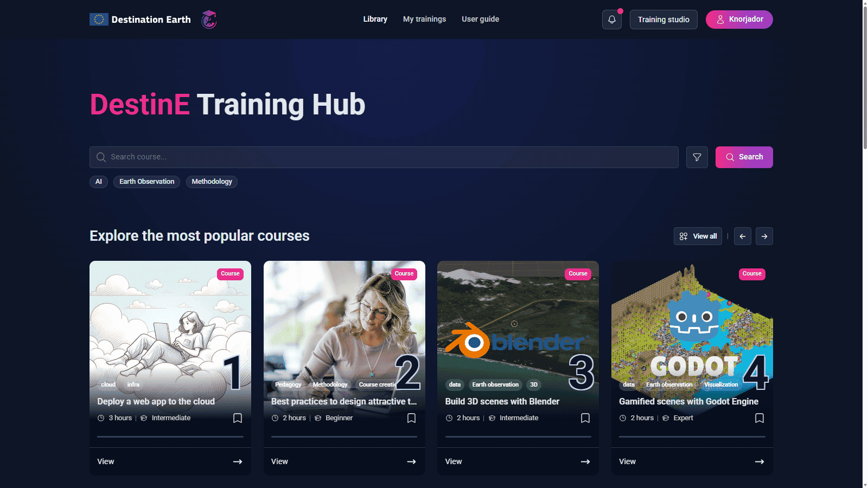Open Training studio
Screen dimensions: 868x488
point(663,20)
